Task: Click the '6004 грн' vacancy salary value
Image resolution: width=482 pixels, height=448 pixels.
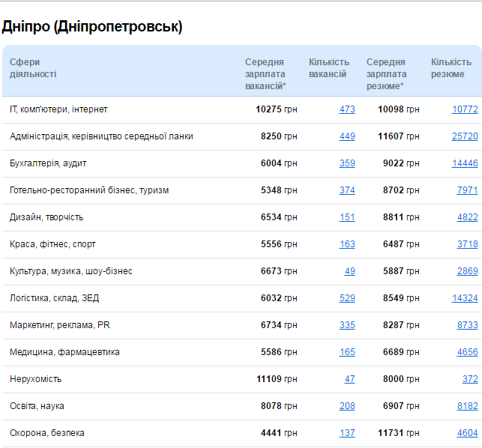Action: coord(279,163)
